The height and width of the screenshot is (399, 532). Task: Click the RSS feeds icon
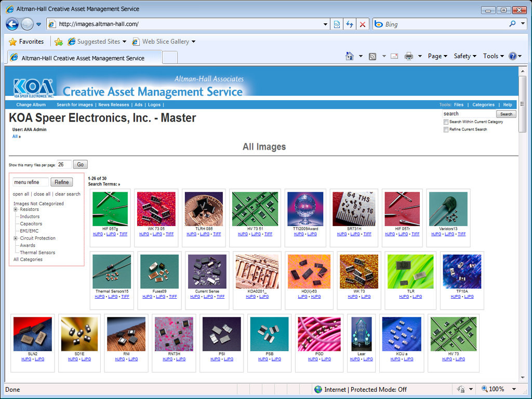(x=373, y=56)
